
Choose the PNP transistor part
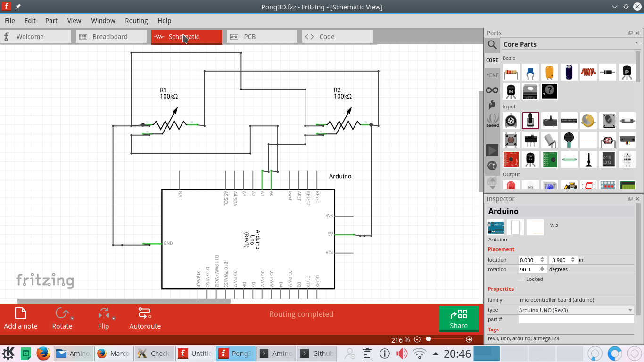(x=627, y=72)
